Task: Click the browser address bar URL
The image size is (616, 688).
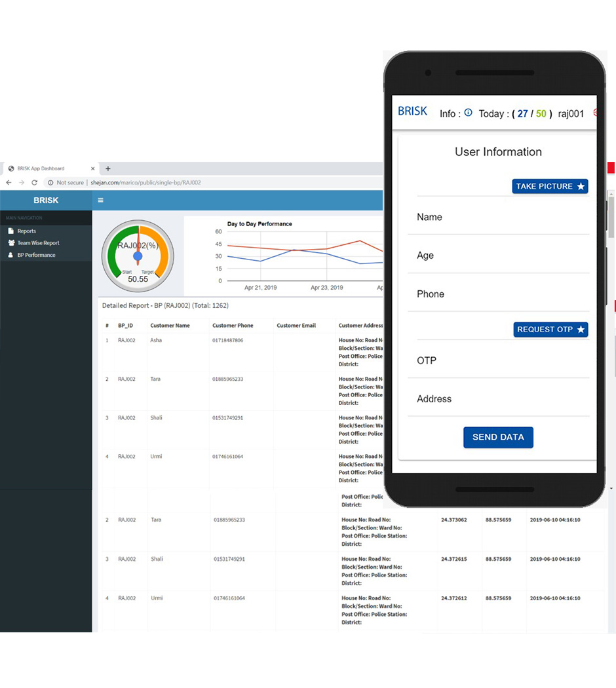Action: point(145,183)
